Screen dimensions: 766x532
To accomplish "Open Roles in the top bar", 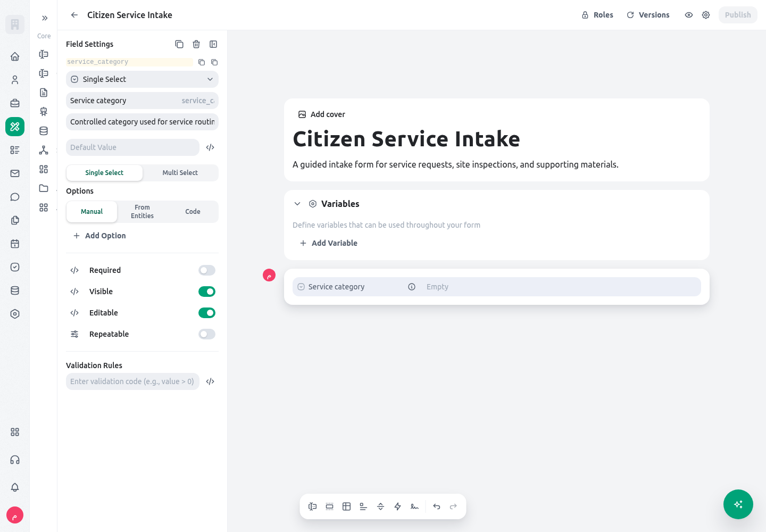I will 597,15.
